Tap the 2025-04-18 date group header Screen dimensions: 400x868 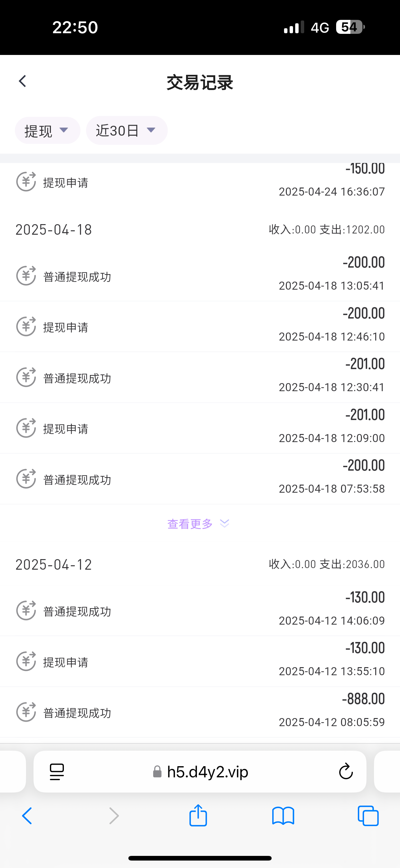tap(54, 230)
